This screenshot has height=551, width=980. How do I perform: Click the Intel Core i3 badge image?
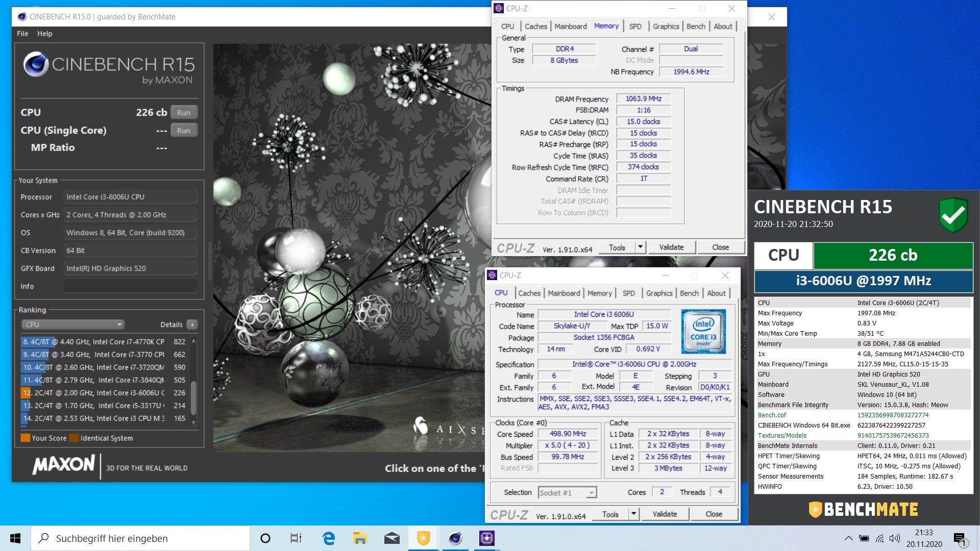(x=703, y=331)
